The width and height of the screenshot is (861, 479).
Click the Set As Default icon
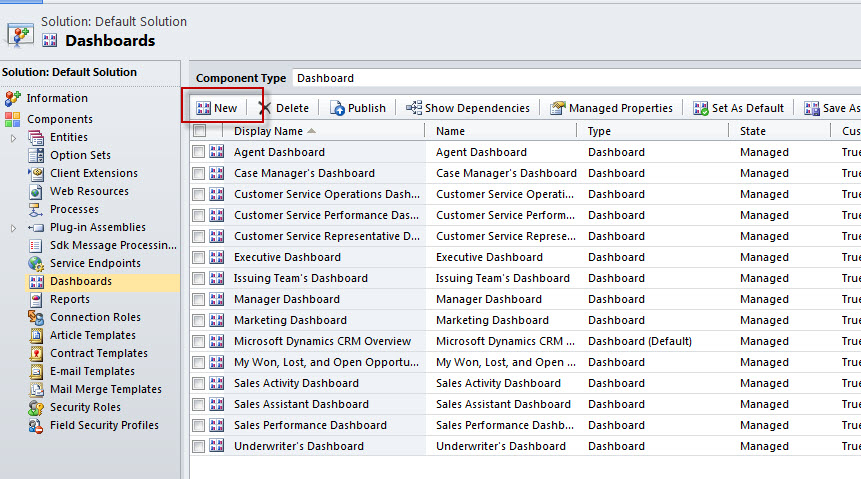[701, 108]
